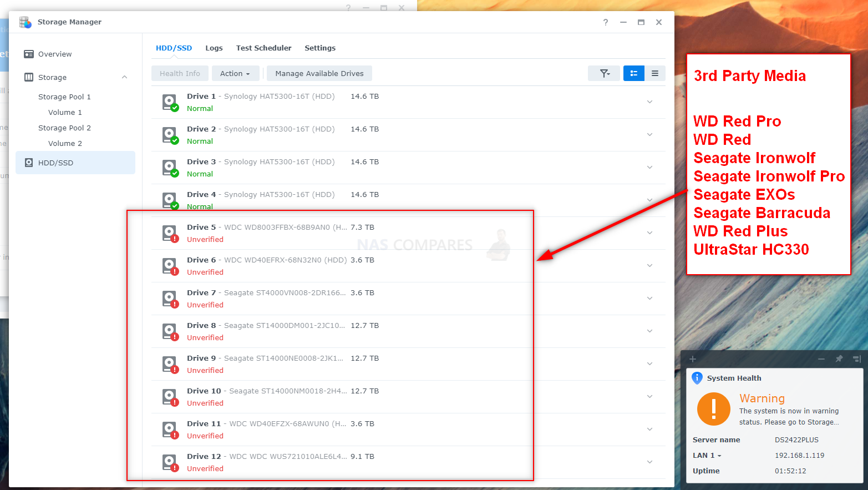This screenshot has width=868, height=490.
Task: Expand Drive 6 details chevron
Action: pyautogui.click(x=649, y=266)
